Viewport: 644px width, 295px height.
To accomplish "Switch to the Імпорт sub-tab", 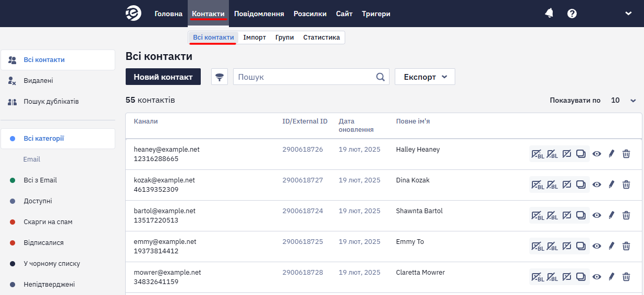I will pos(254,38).
